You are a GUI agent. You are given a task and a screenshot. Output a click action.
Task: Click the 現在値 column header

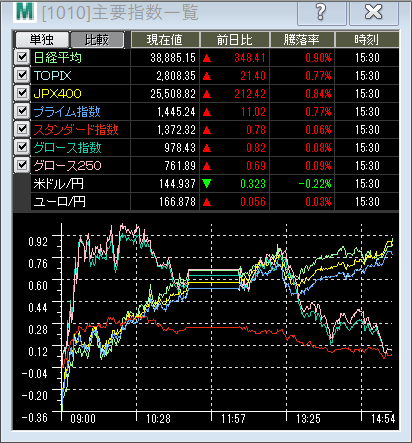point(165,40)
